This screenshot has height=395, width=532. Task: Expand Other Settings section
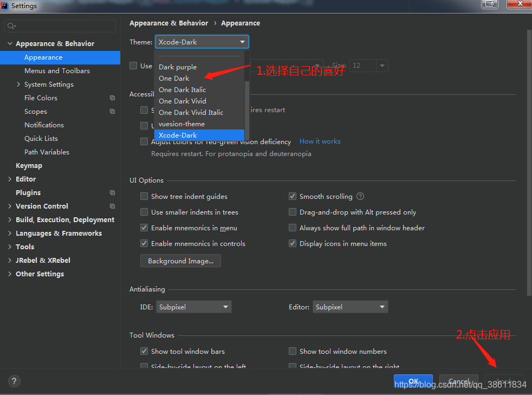coord(10,274)
